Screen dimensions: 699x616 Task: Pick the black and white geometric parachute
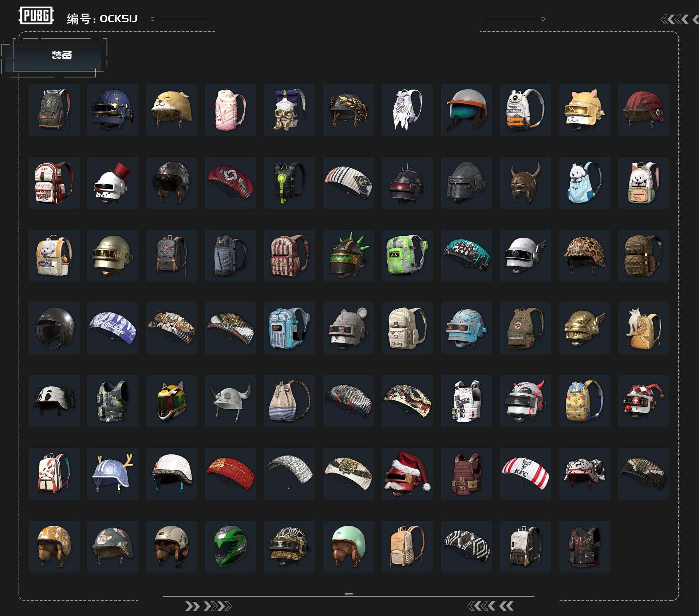coord(467,547)
